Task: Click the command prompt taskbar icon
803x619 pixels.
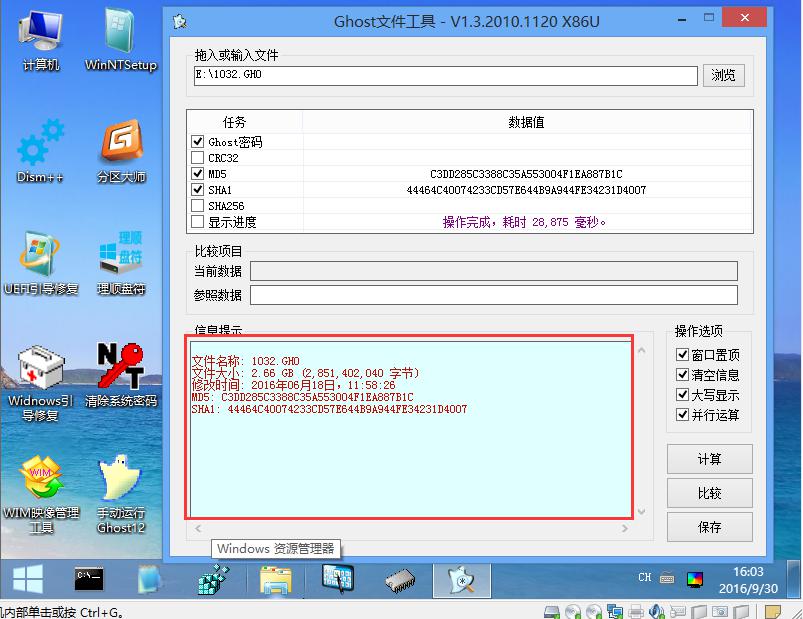Action: tap(89, 578)
